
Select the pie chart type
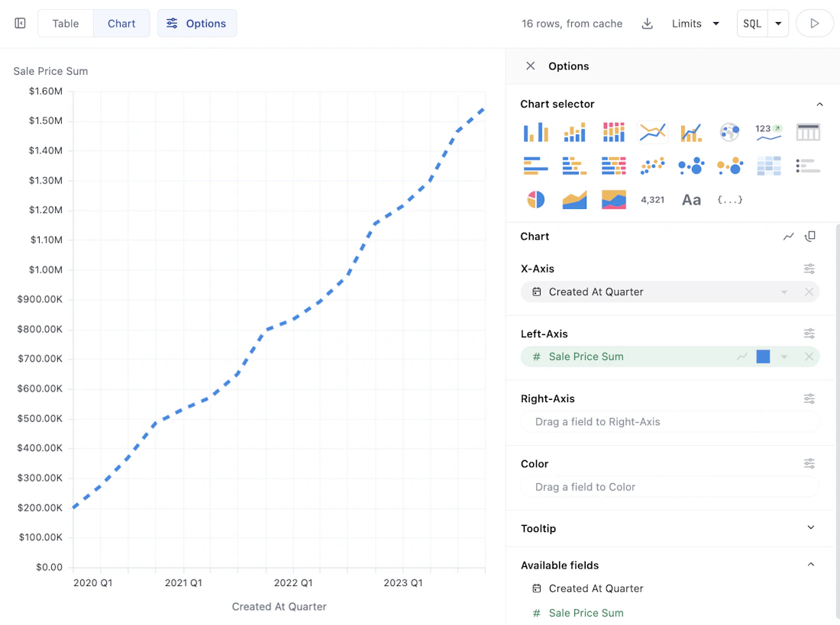[535, 199]
